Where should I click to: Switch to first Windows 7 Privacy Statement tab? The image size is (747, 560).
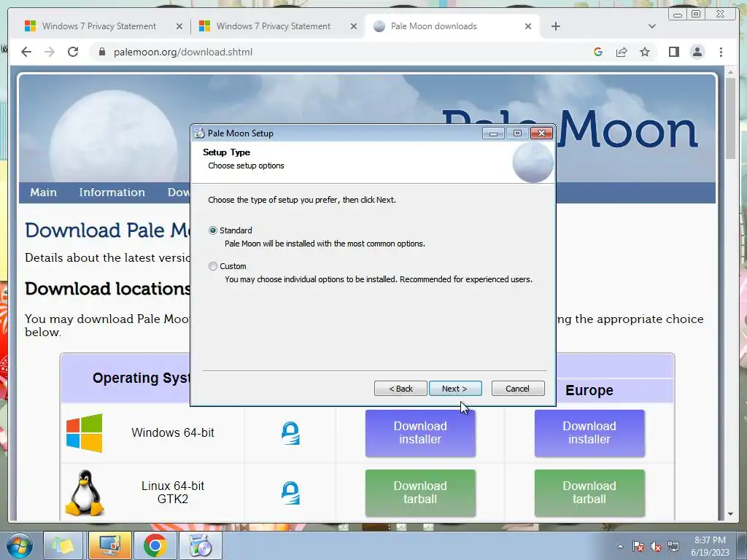pyautogui.click(x=98, y=26)
